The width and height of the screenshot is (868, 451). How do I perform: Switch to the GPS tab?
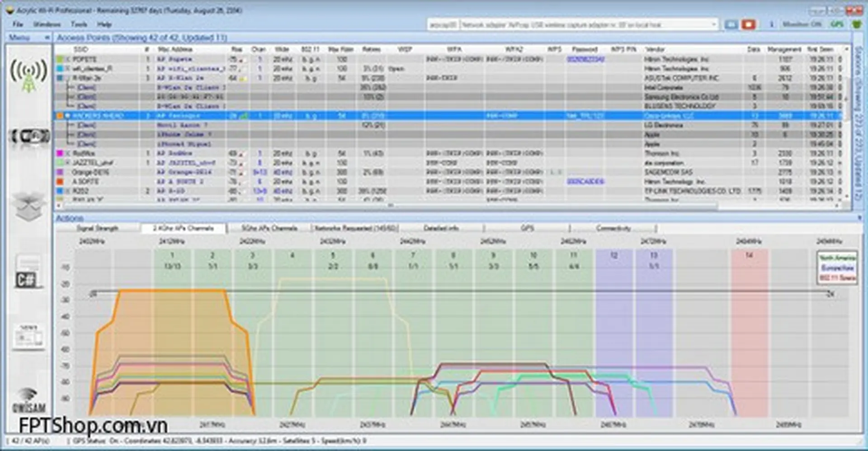coord(527,228)
